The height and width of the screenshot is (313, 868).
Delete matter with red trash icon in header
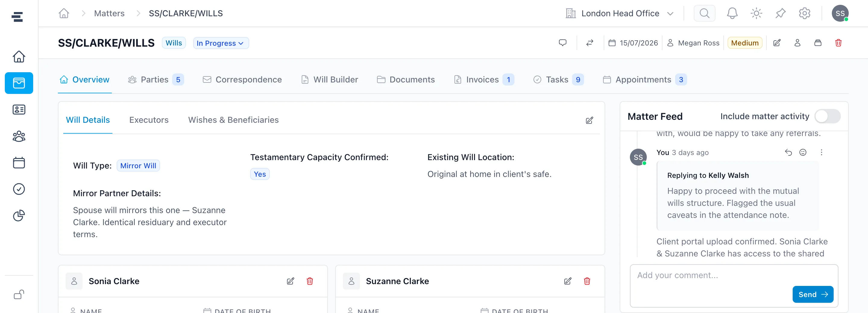tap(838, 43)
